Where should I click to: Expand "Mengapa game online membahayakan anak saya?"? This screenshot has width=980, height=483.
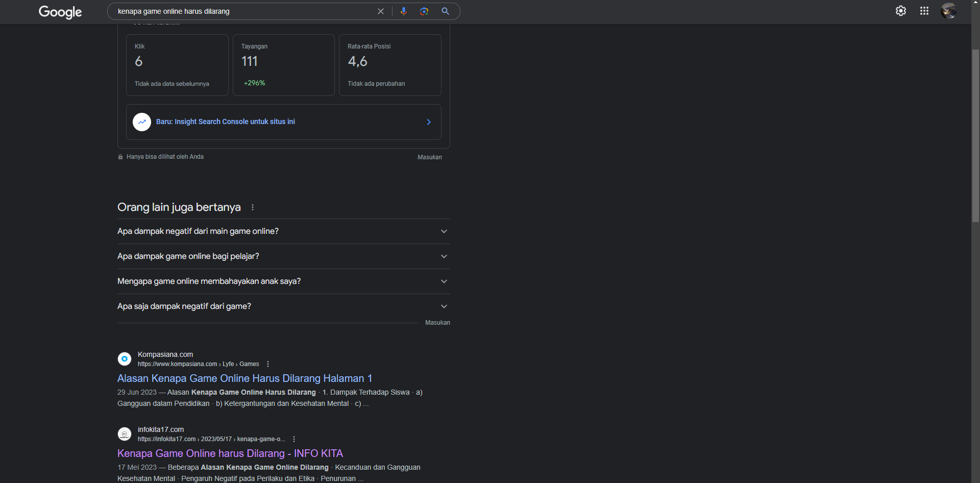(283, 281)
